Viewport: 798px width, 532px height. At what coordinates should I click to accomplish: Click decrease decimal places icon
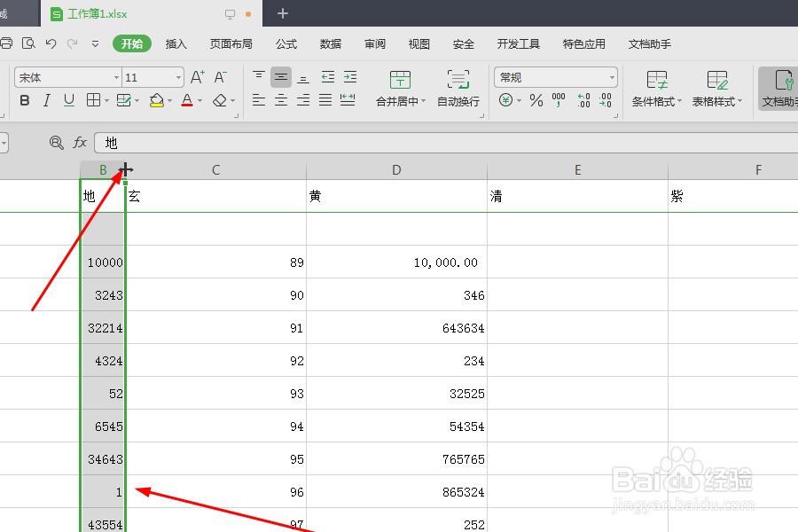(x=605, y=100)
